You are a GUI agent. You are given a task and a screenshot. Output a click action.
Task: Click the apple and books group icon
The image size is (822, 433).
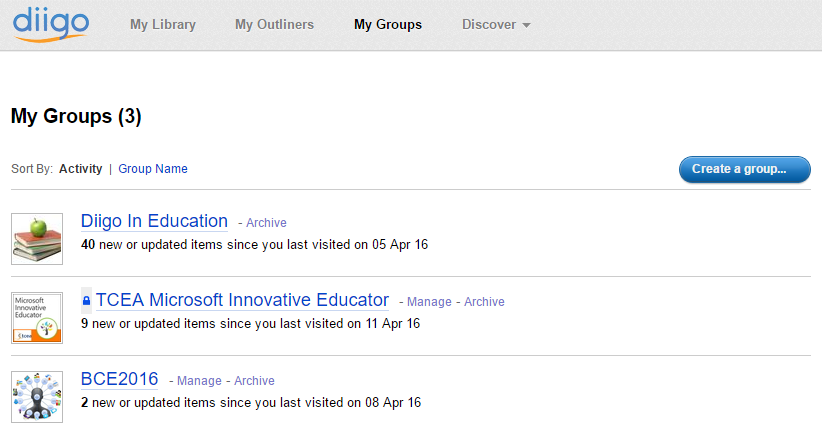point(37,239)
